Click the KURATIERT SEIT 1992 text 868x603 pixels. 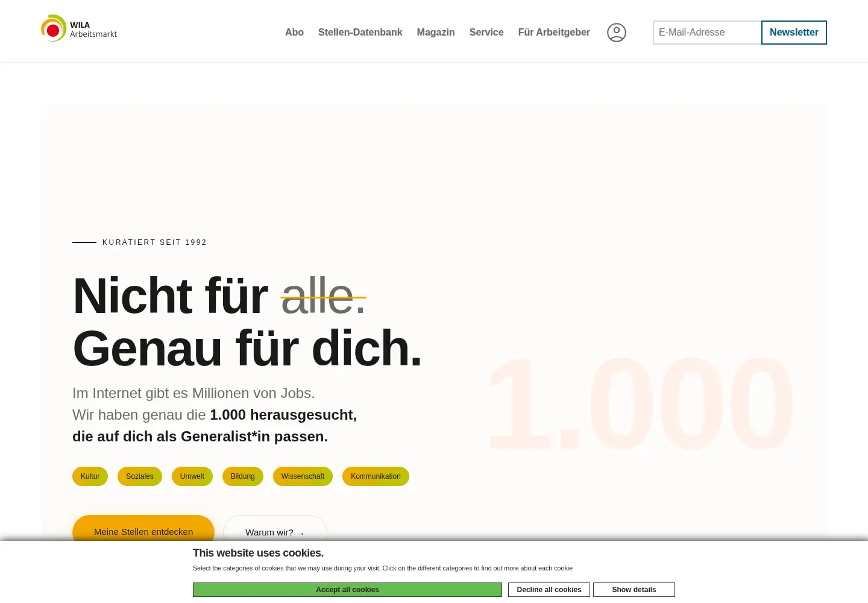[x=154, y=242]
